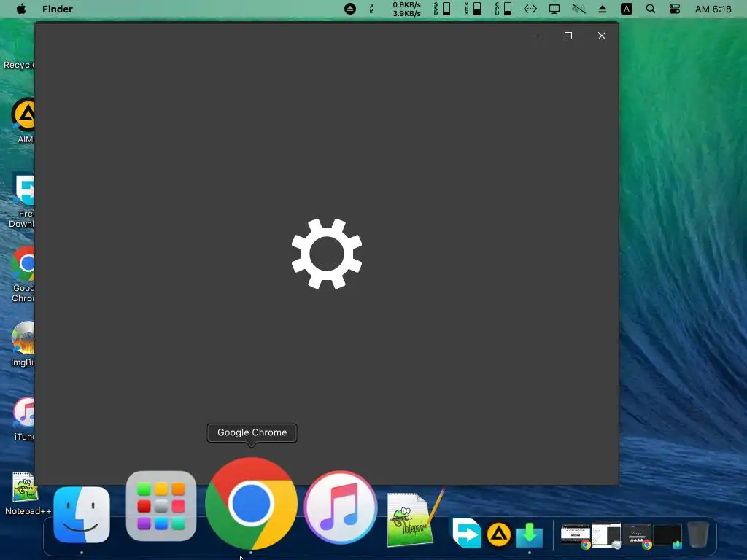Launch Google Chrome from the dock
The image size is (747, 560).
(251, 504)
